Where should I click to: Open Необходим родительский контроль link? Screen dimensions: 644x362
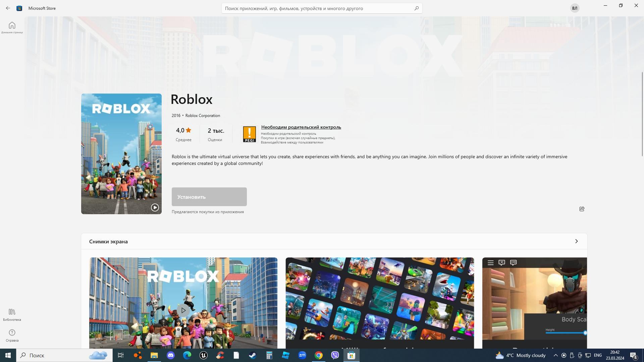click(301, 127)
